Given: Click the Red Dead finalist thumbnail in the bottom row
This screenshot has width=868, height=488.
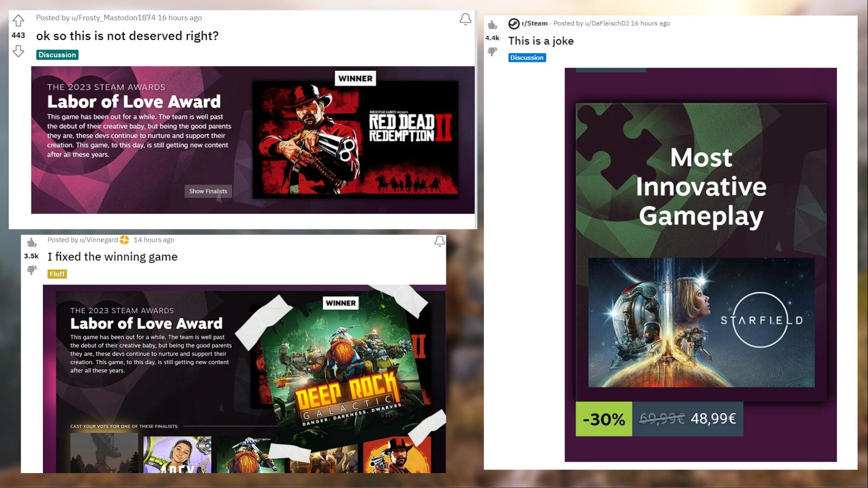Looking at the screenshot, I should pyautogui.click(x=397, y=455).
